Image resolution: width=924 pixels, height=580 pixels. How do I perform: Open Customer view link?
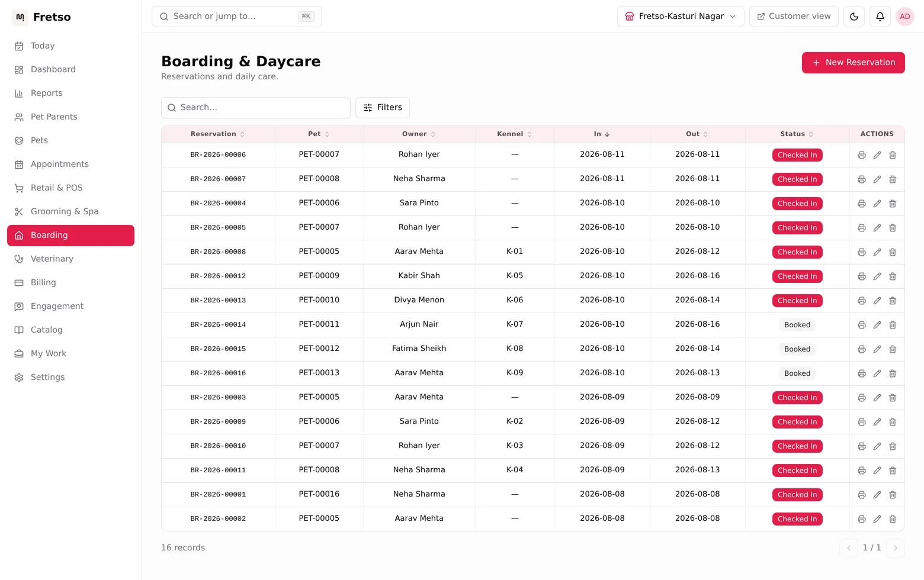tap(794, 17)
